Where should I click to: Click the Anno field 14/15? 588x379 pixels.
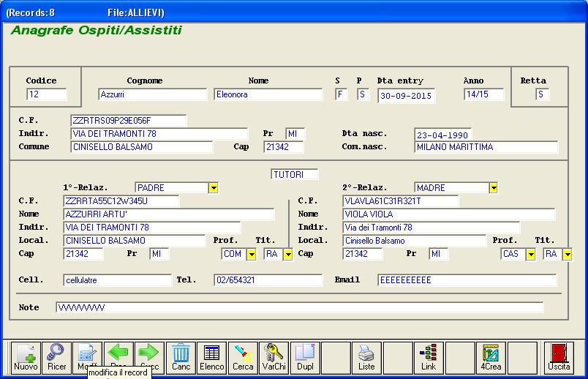tap(483, 94)
